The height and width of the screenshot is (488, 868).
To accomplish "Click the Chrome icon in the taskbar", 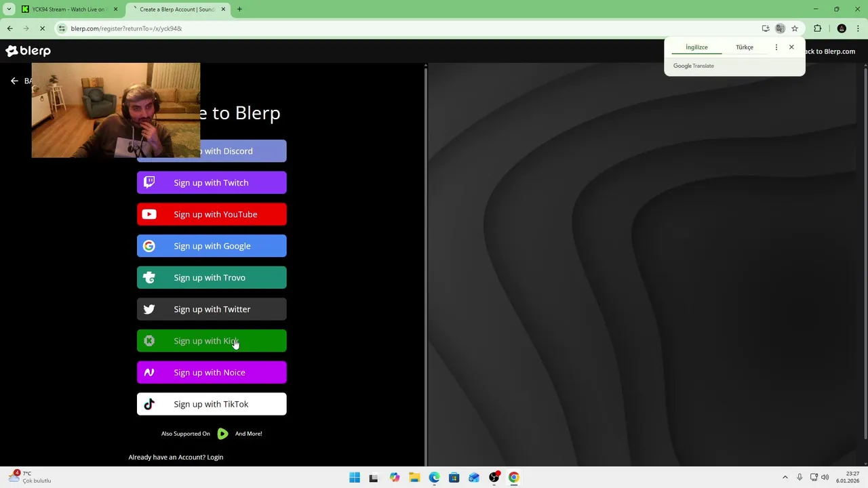I will [x=514, y=477].
